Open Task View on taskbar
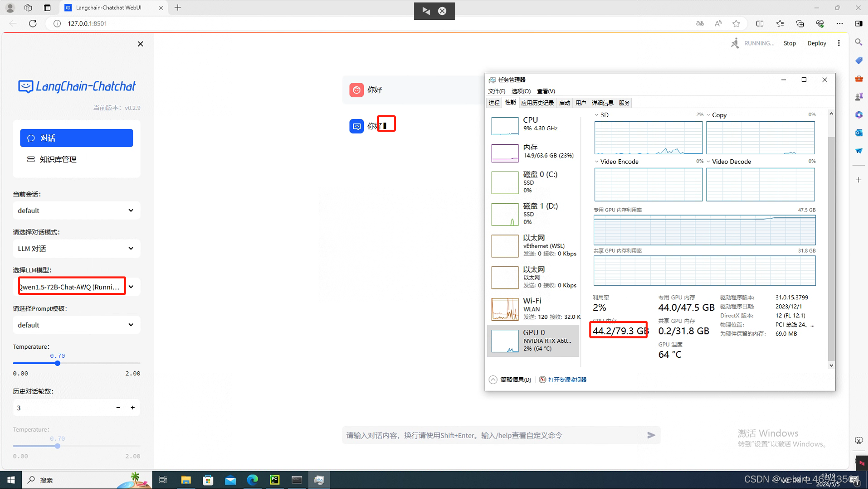The image size is (868, 489). (163, 480)
